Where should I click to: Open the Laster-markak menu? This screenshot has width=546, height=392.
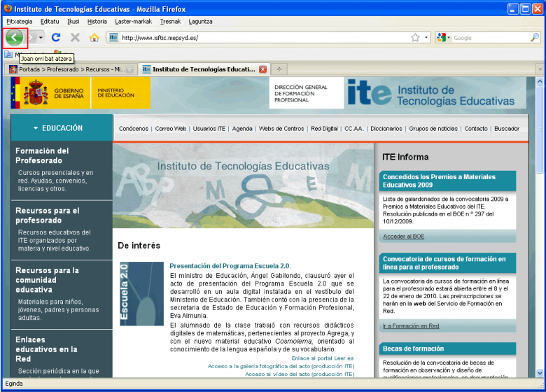(134, 22)
